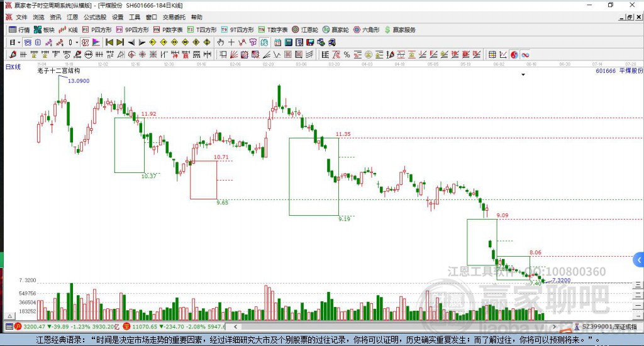
Task: Click the 601666 平煤股份 stock label
Action: [x=619, y=70]
